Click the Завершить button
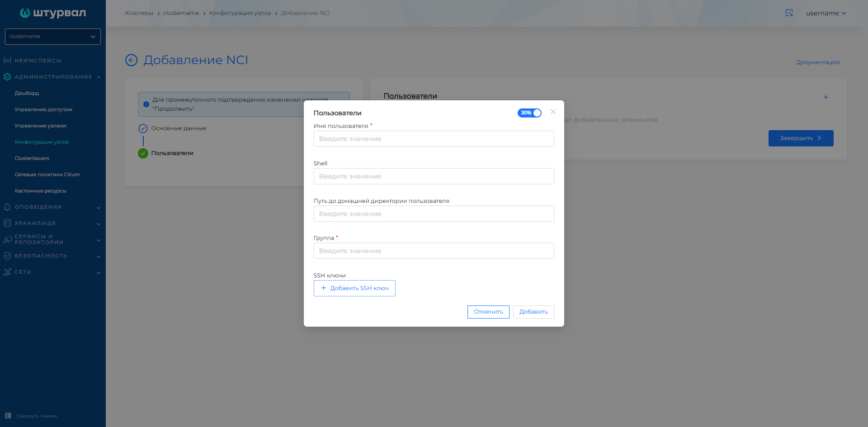The image size is (868, 427). point(801,138)
